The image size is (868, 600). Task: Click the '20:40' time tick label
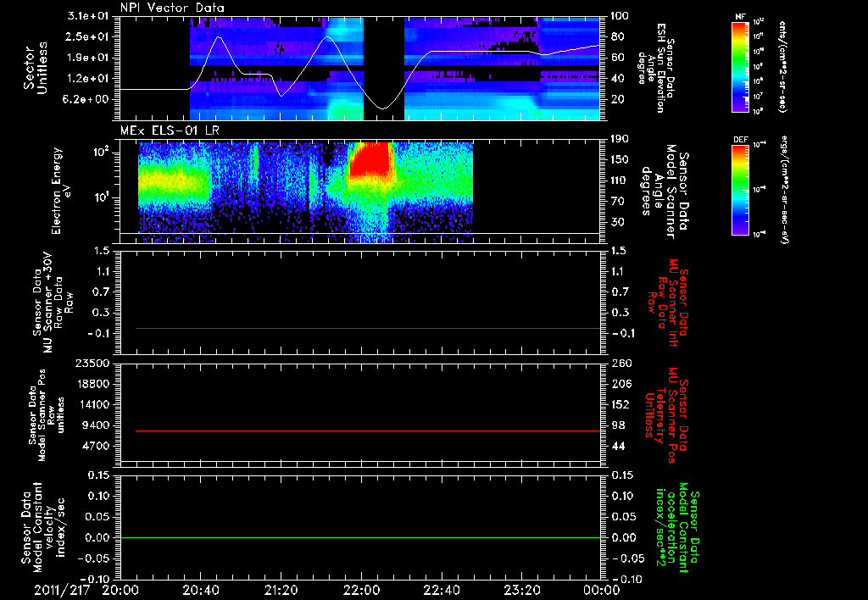pos(200,590)
